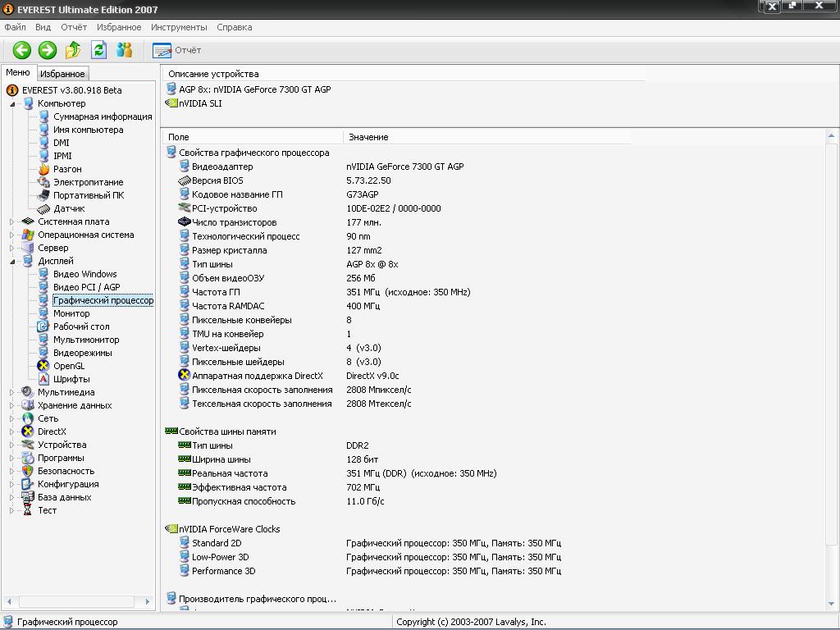
Task: Switch to the Меню tab
Action: 18,73
